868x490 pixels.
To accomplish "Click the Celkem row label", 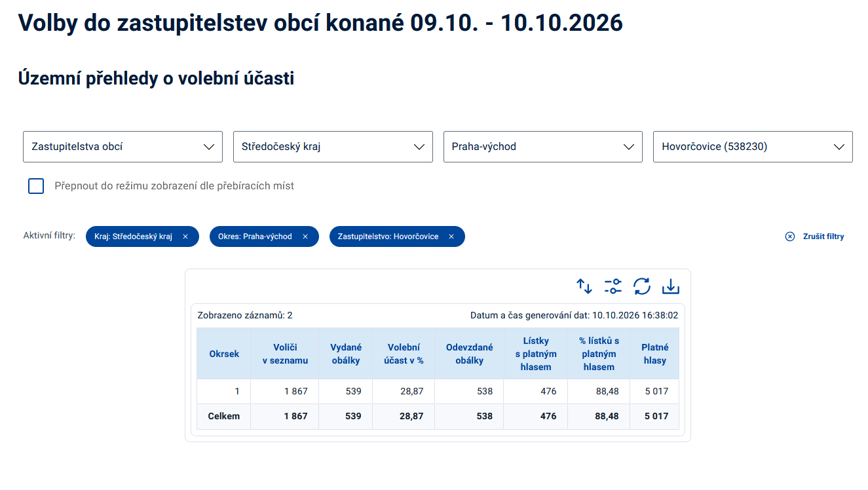I will pos(224,416).
